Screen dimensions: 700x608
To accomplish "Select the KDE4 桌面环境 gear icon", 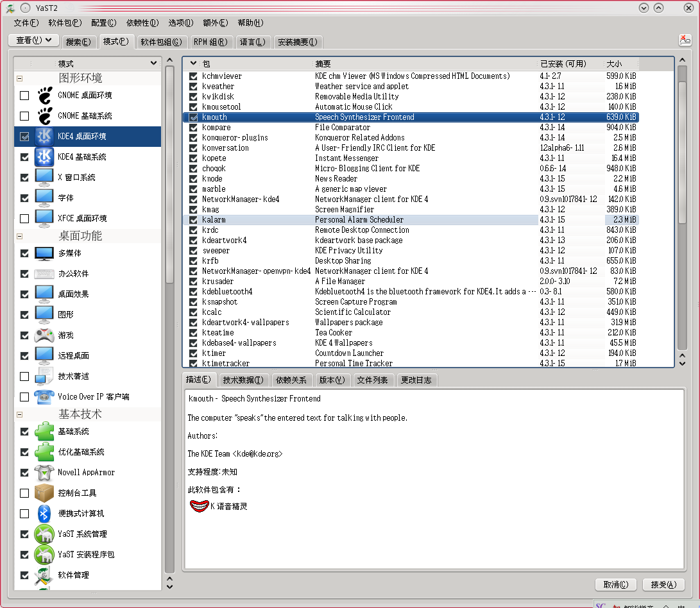I will tap(44, 137).
